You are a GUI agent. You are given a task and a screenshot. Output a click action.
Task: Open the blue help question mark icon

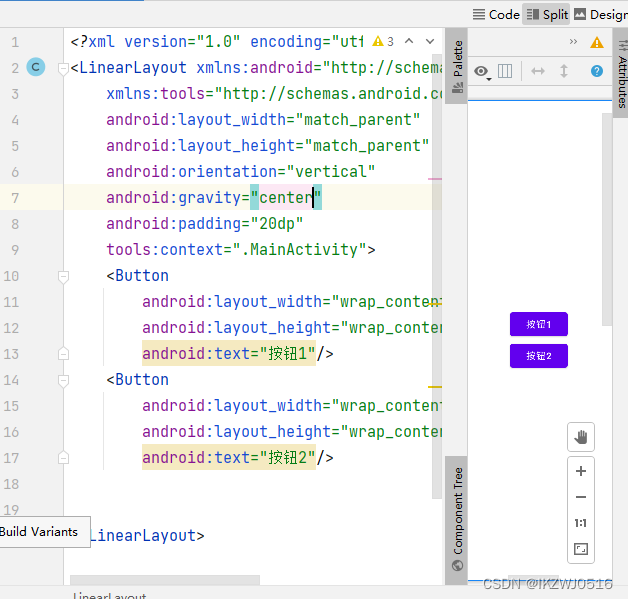(x=597, y=71)
